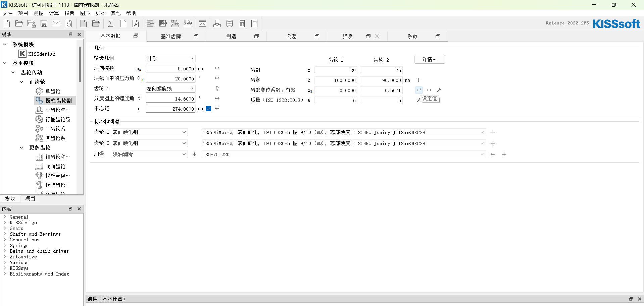The image size is (644, 306).
Task: Open gear 2 material type 表面硬化钢 dropdown
Action: point(150,143)
